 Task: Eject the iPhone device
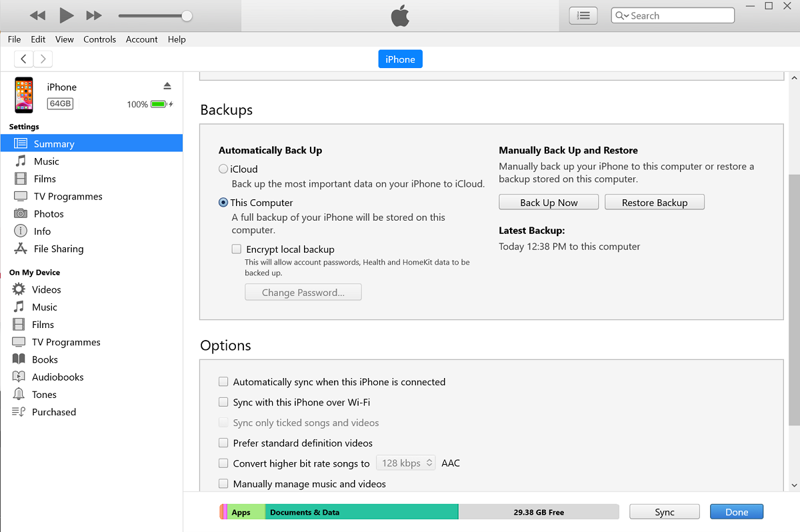click(167, 86)
